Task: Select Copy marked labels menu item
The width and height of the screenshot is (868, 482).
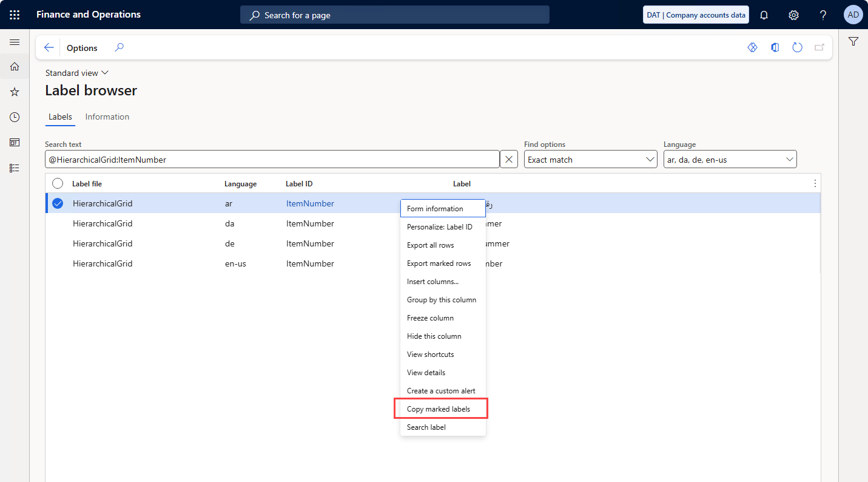Action: coord(439,409)
